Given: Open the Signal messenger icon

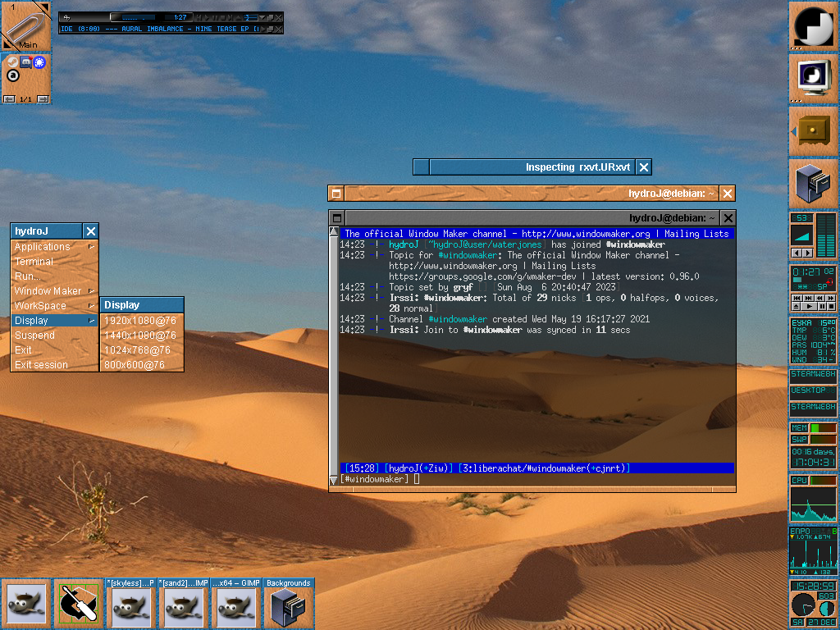Looking at the screenshot, I should (x=39, y=62).
